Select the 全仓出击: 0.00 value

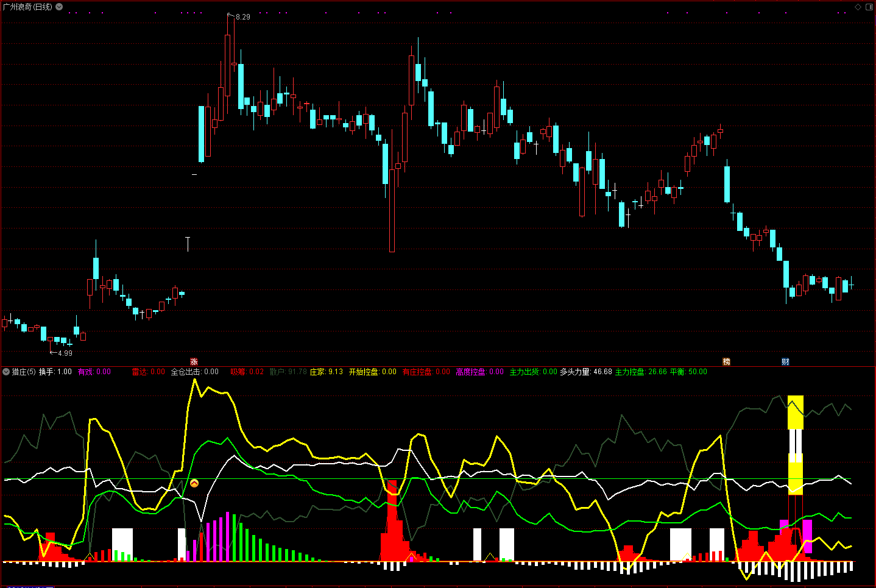(x=194, y=372)
